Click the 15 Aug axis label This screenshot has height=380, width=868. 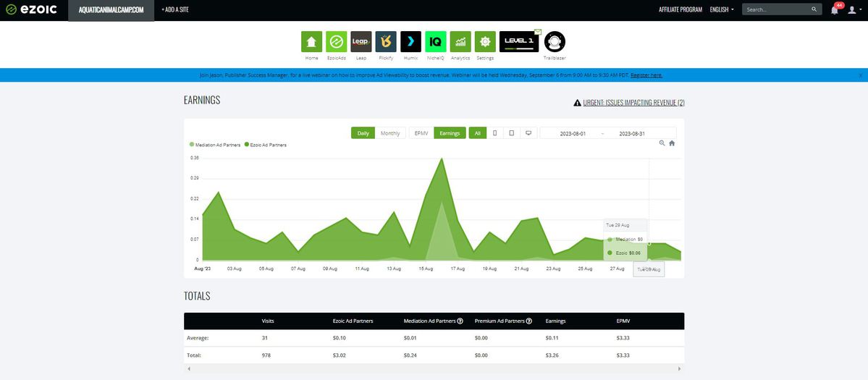[426, 269]
